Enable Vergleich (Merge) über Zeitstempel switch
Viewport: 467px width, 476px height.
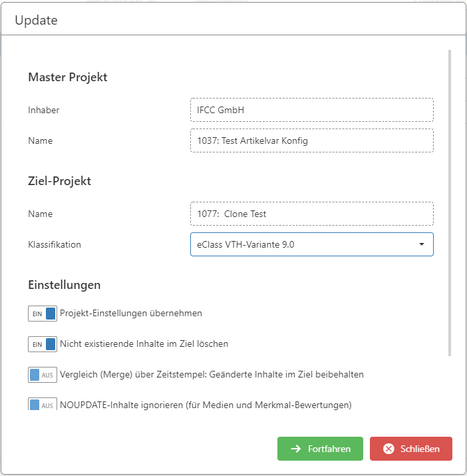tap(43, 375)
